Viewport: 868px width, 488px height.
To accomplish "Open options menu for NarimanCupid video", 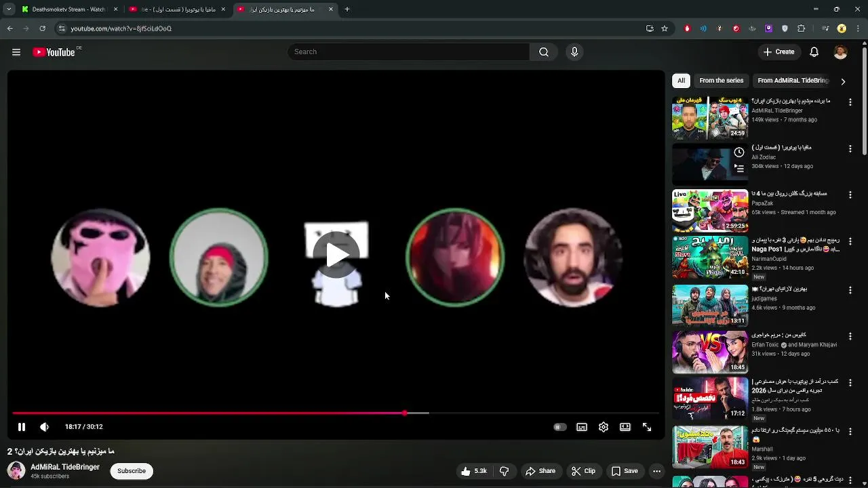I will [x=850, y=241].
